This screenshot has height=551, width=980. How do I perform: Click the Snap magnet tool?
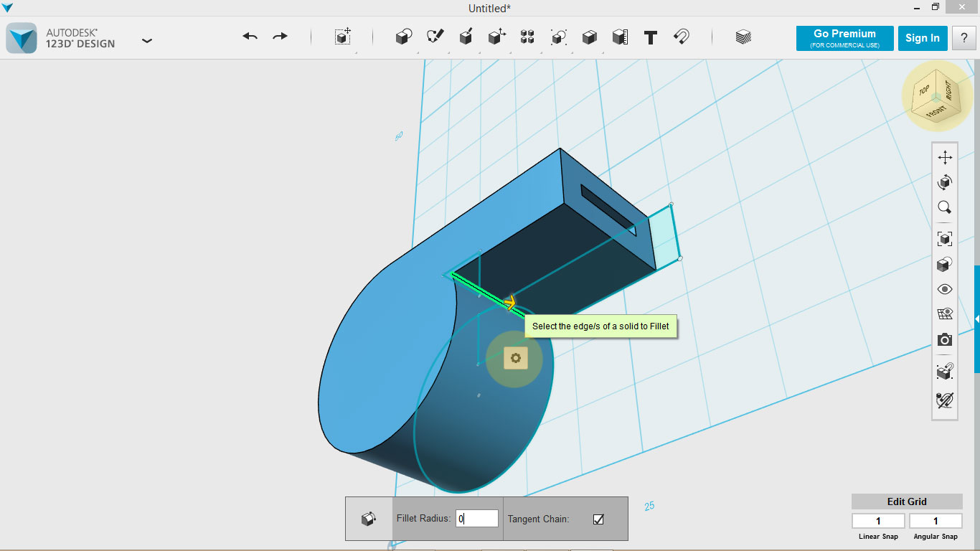(682, 37)
